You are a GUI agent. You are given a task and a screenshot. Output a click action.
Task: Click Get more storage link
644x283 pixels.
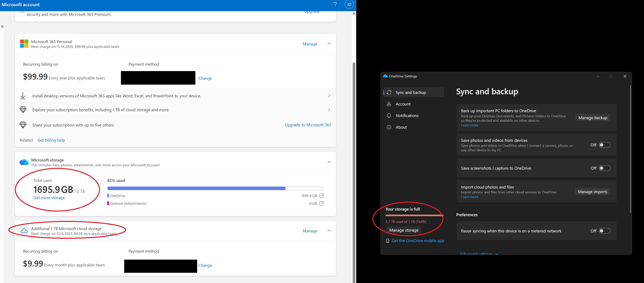[49, 198]
